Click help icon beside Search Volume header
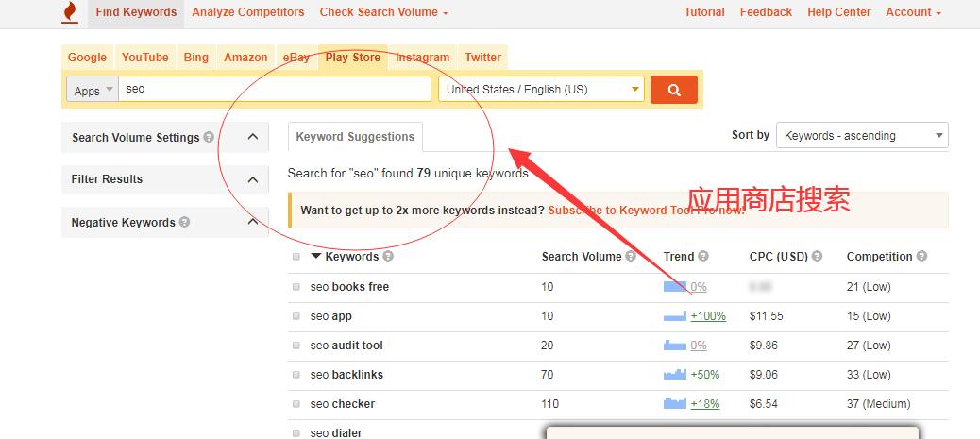 tap(631, 257)
